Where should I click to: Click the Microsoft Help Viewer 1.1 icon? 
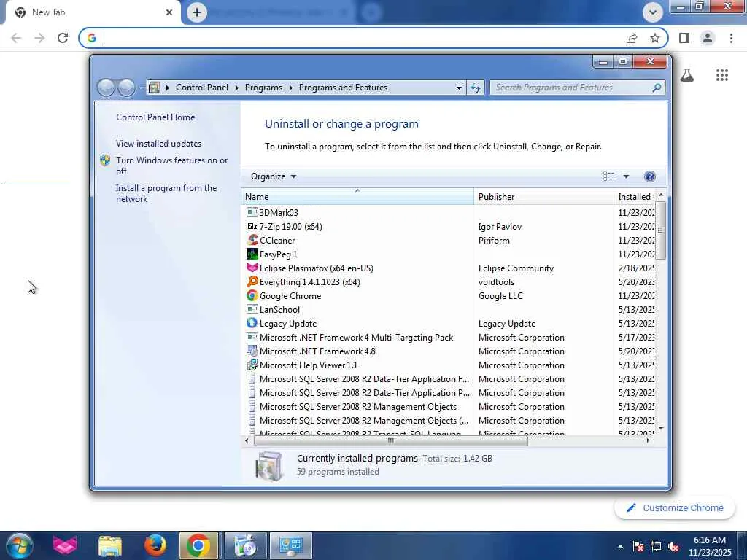(252, 365)
